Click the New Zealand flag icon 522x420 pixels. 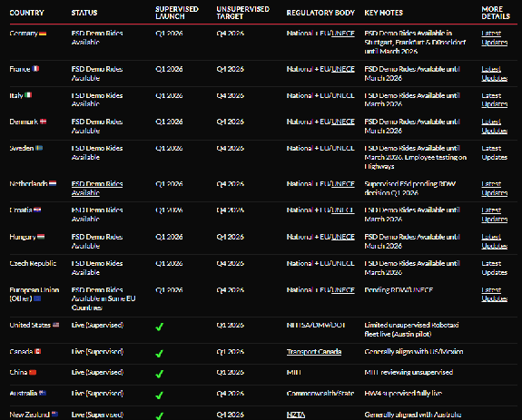pos(54,414)
